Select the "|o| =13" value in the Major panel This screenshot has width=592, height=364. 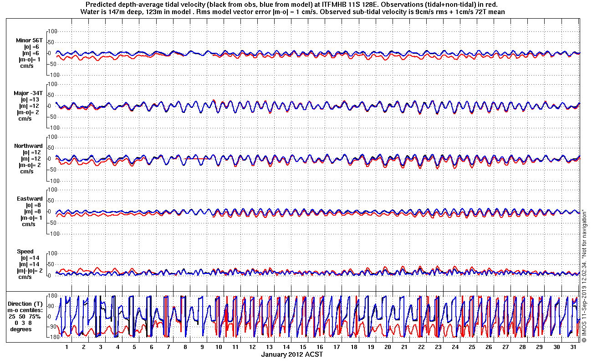pos(31,99)
